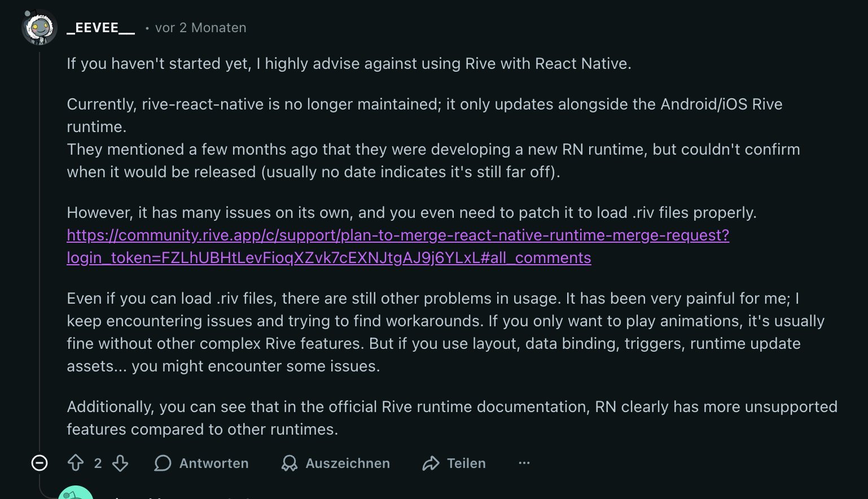Screen dimensions: 868x499
Task: Click the reply speech bubble icon
Action: coord(163,463)
